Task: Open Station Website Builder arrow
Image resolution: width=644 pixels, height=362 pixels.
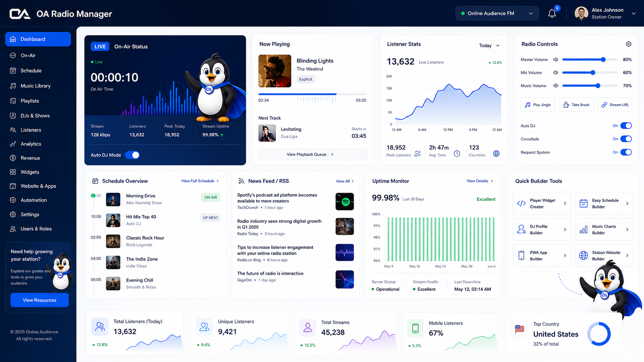Action: coord(627,255)
